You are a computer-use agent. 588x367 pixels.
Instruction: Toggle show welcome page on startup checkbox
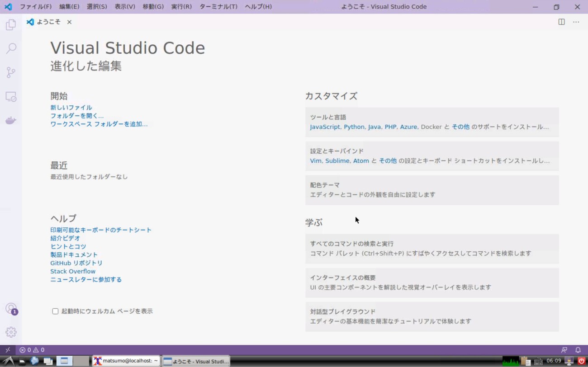tap(55, 311)
